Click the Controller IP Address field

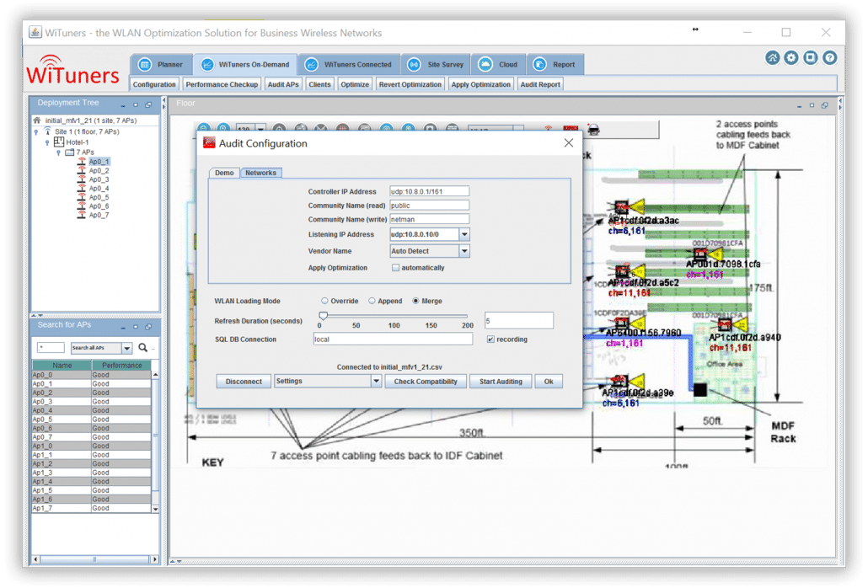click(x=430, y=191)
